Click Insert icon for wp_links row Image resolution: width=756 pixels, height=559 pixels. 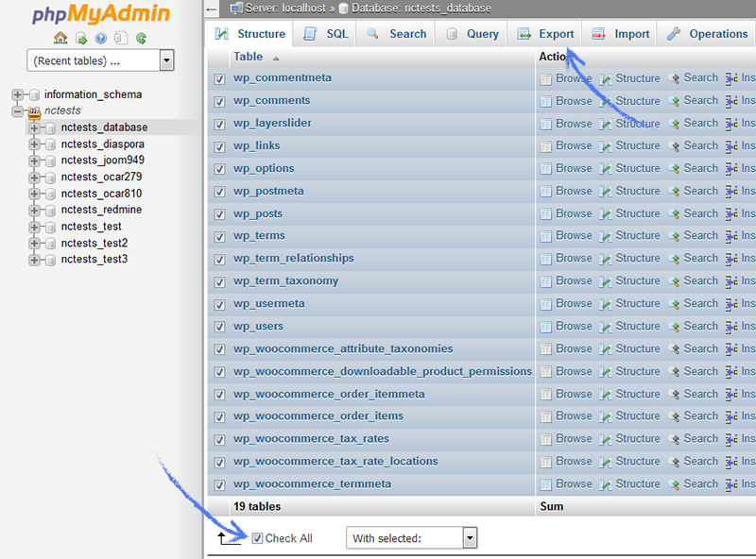[x=731, y=146]
